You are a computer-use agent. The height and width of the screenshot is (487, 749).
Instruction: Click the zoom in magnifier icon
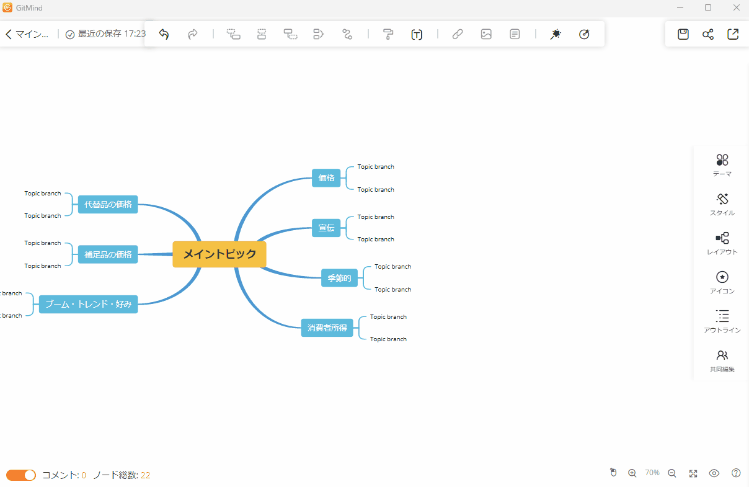click(632, 473)
